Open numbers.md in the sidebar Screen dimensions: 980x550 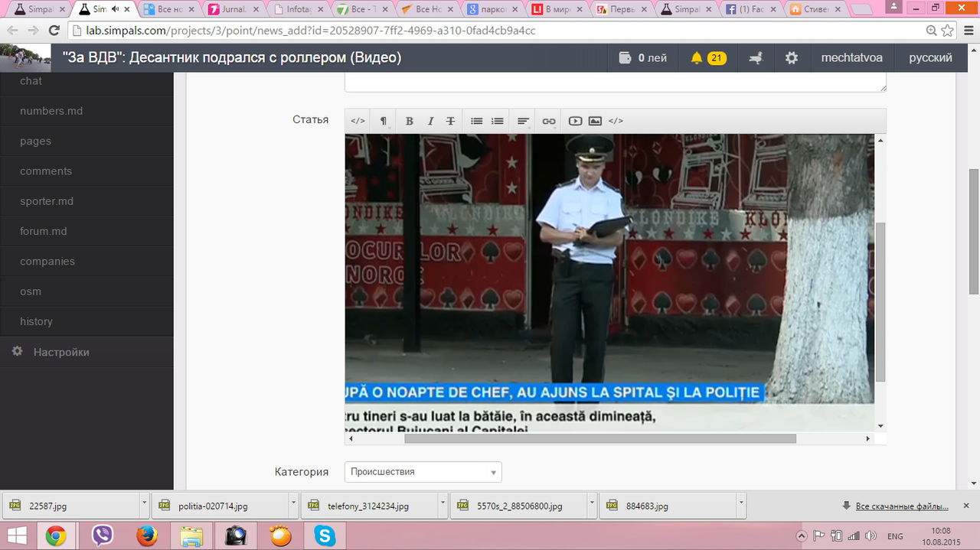coord(87,111)
